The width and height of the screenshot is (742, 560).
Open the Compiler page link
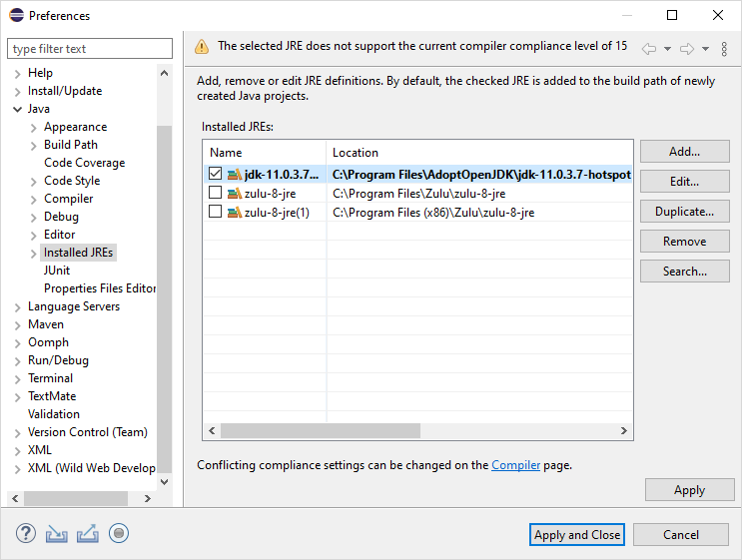point(515,465)
